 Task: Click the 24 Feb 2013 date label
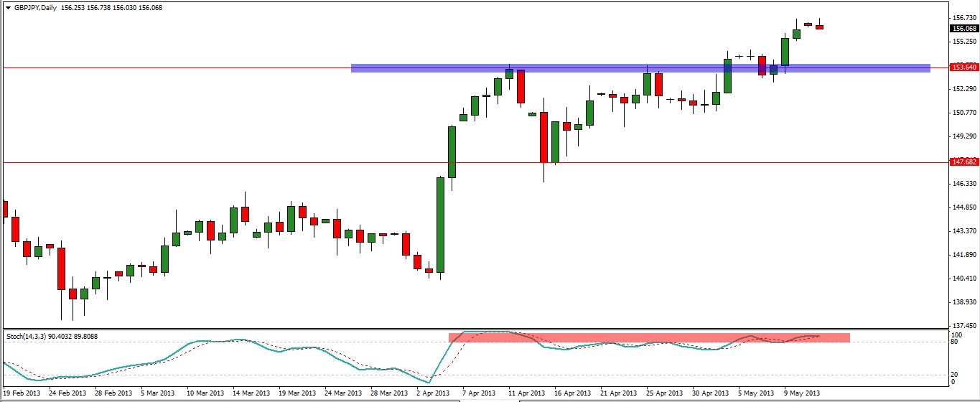(x=67, y=393)
